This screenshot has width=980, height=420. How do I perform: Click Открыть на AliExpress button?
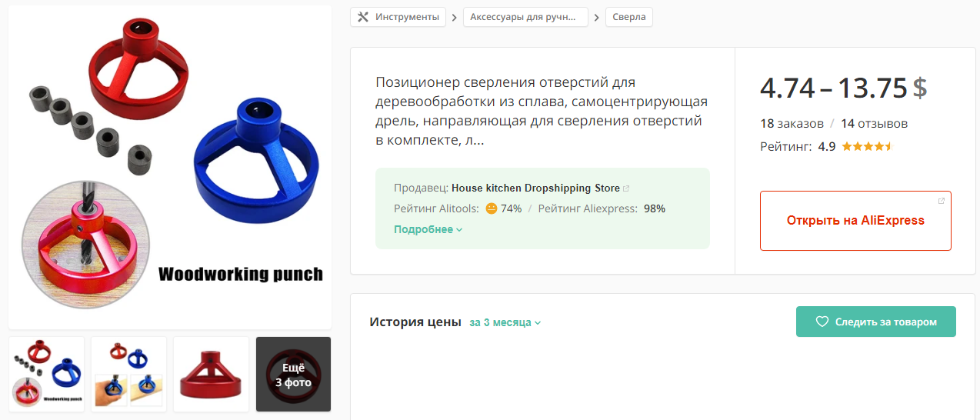coord(855,221)
